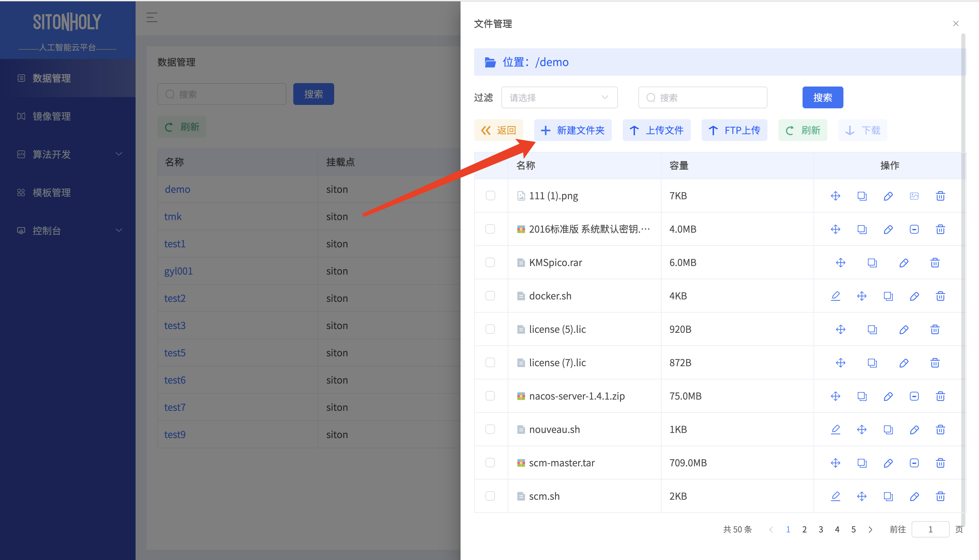Click the copy icon for license (7).lic
The image size is (979, 560).
click(872, 363)
